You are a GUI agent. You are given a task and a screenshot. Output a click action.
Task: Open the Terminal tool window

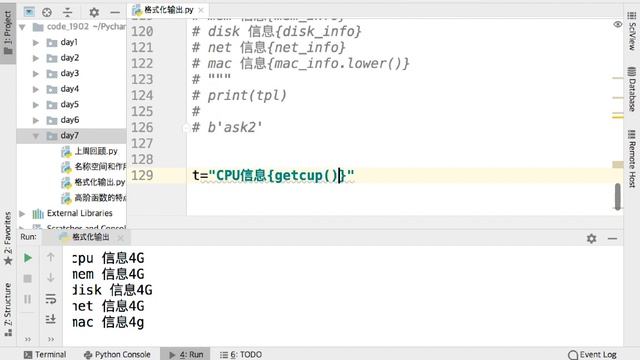pos(45,354)
